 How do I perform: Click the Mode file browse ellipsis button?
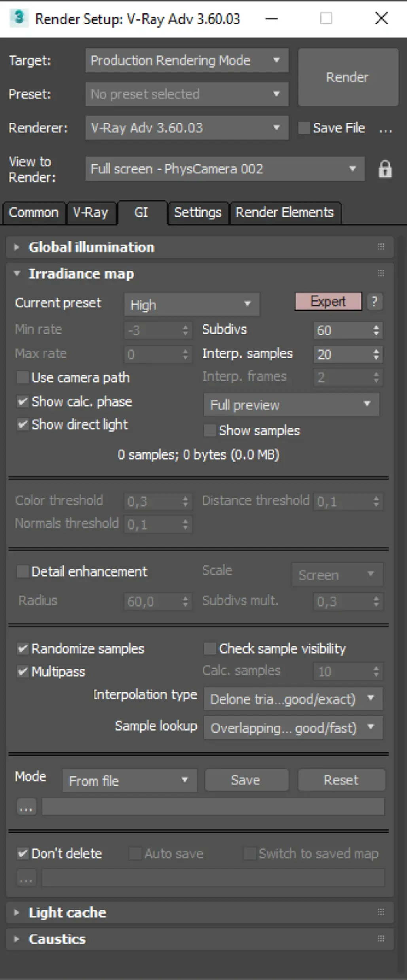point(26,807)
